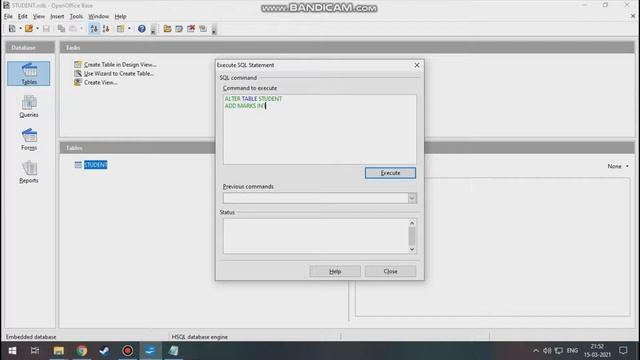
Task: Click the OpenOffice Base taskbar icon
Action: [x=173, y=351]
